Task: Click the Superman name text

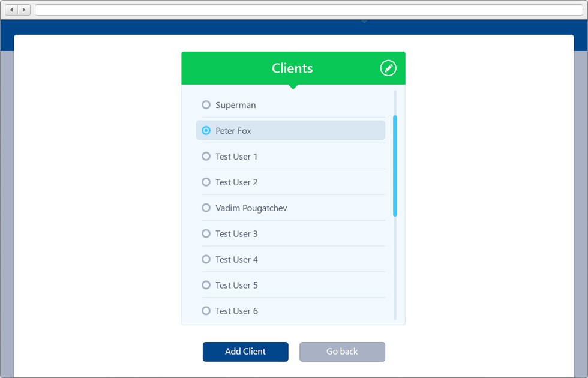Action: pos(235,105)
